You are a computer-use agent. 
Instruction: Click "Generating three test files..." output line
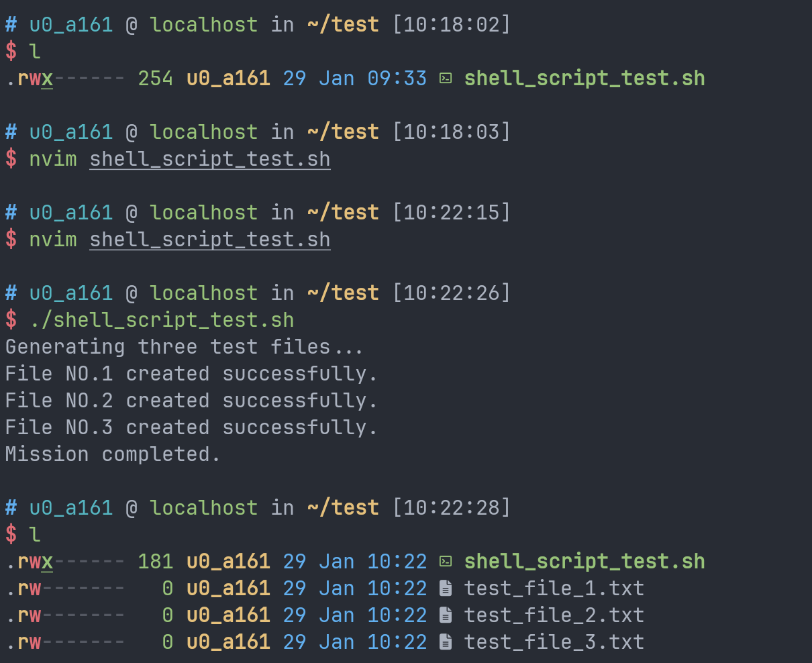184,347
